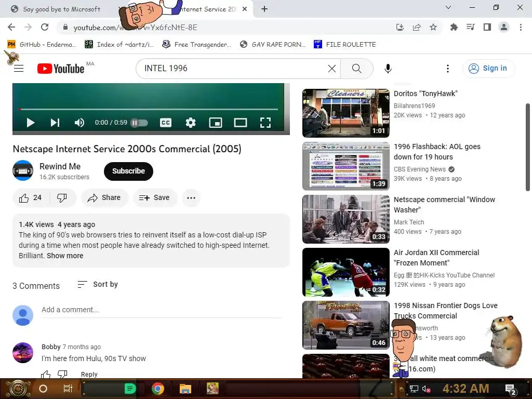532x399 pixels.
Task: Open the Rewind Me channel name link
Action: (x=60, y=167)
